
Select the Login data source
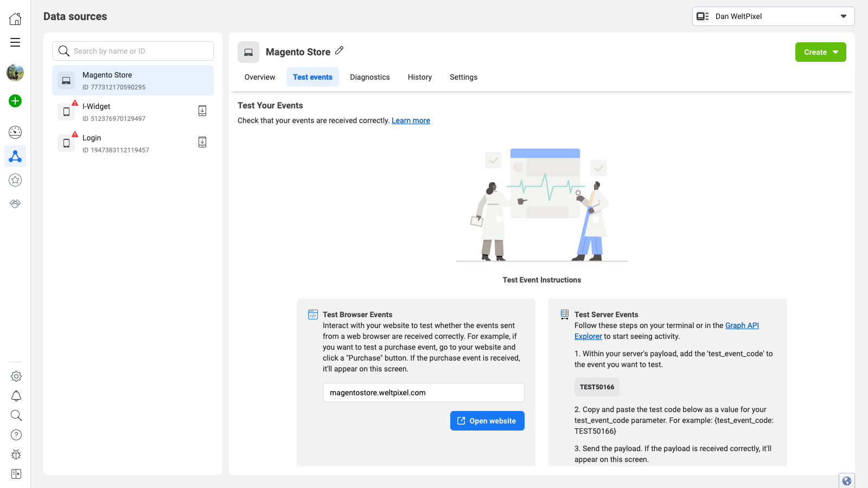click(x=133, y=143)
